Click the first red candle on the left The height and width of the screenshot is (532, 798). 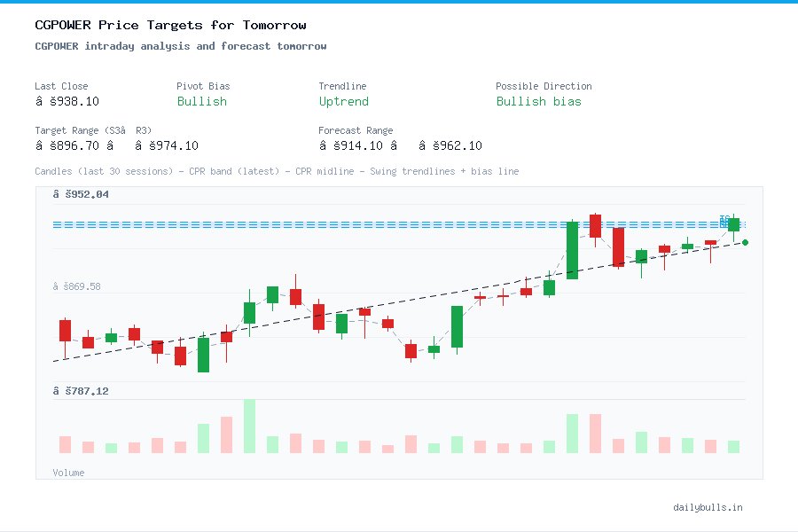(65, 331)
